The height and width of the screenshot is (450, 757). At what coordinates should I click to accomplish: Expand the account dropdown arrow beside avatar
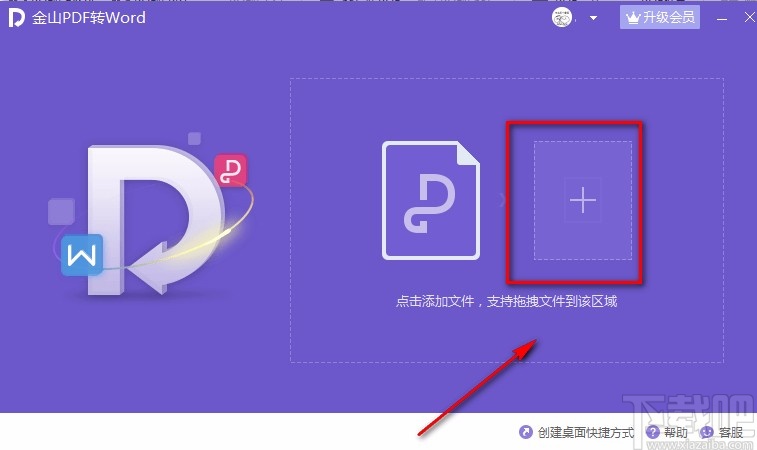click(593, 18)
